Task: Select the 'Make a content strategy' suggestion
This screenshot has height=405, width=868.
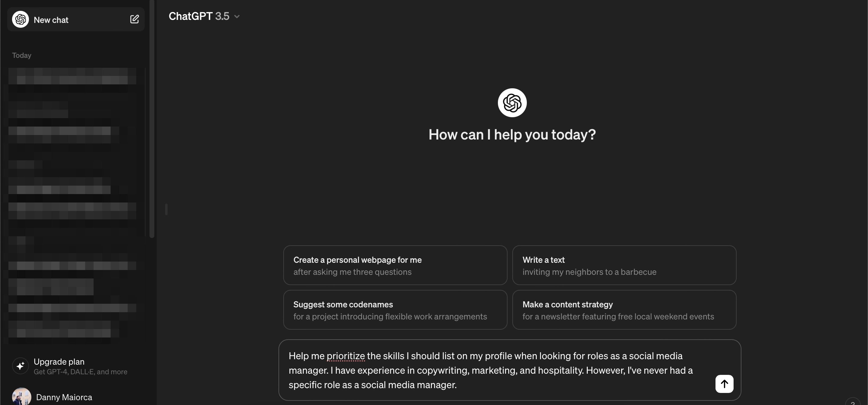Action: coord(624,310)
